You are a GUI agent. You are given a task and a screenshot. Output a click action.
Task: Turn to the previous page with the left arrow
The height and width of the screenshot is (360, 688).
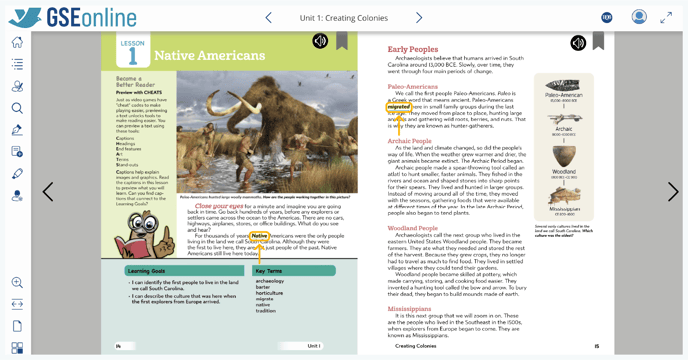[x=48, y=192]
